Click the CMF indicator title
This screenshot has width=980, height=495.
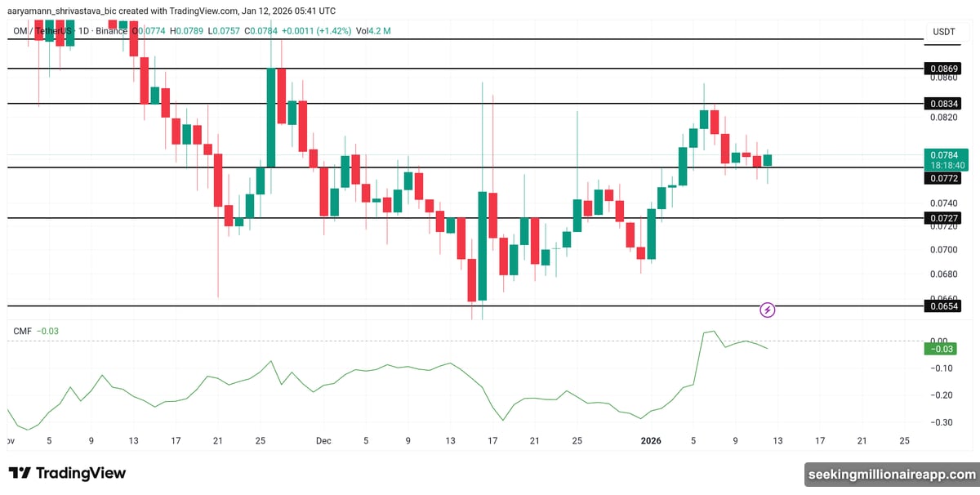22,331
